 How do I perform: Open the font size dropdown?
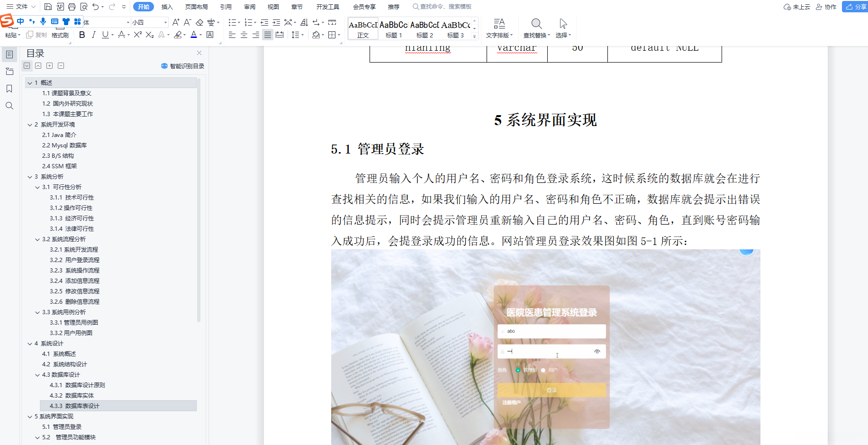pyautogui.click(x=165, y=22)
